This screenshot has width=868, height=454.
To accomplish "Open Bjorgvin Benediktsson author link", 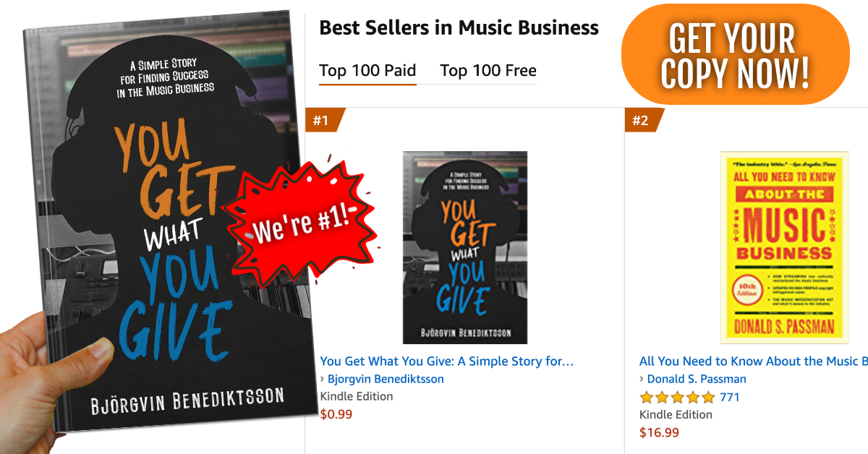I will click(x=386, y=379).
